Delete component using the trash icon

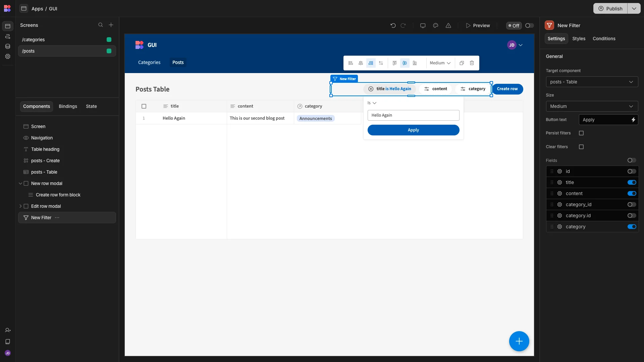472,63
